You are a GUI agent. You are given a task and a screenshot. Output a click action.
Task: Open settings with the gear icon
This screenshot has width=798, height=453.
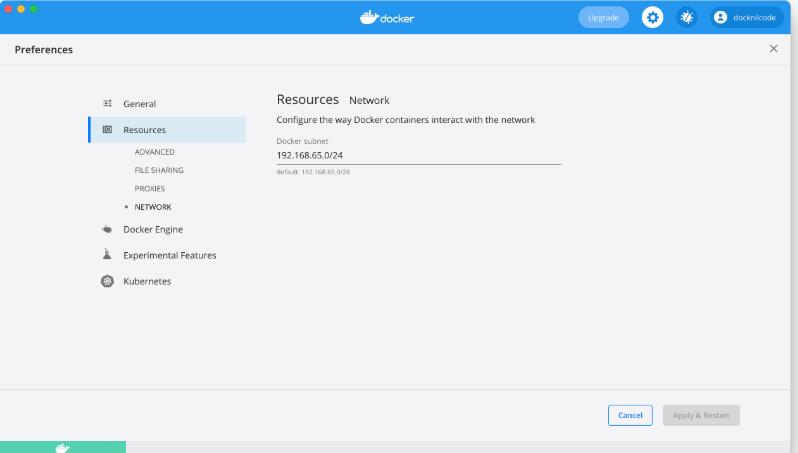pyautogui.click(x=652, y=17)
